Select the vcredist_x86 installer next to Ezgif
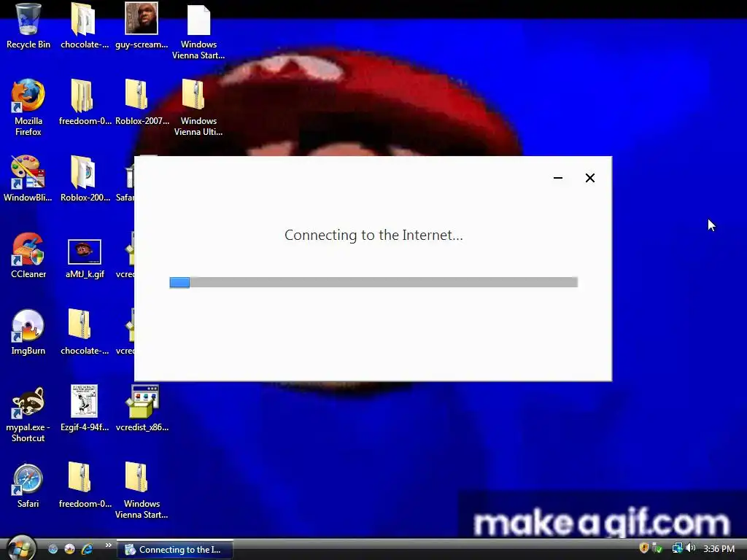 coord(142,408)
